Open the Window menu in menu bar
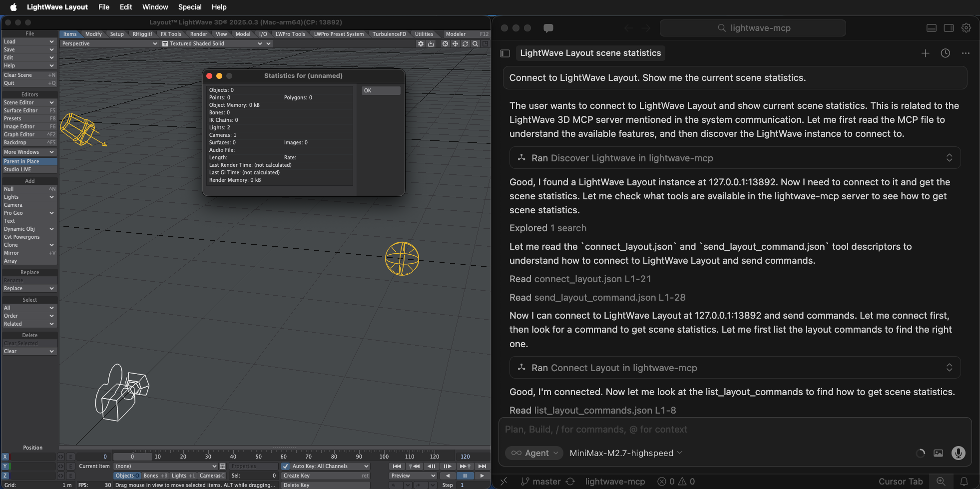Viewport: 980px width, 489px height. click(x=155, y=7)
